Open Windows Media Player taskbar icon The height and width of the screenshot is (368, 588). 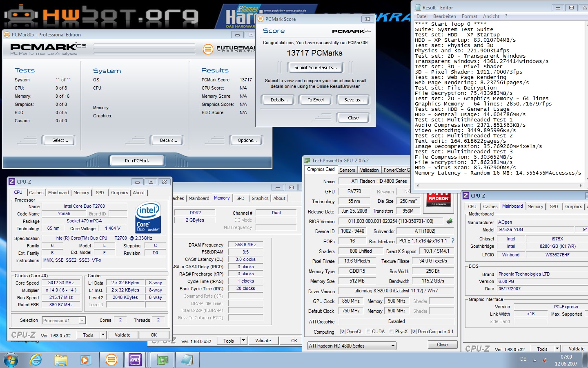[x=85, y=360]
